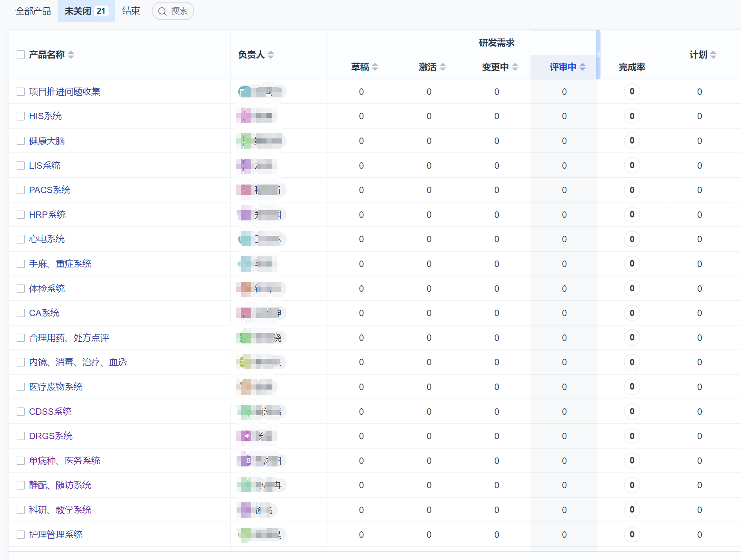This screenshot has width=741, height=560.
Task: Click the 负责人 column sort arrows
Action: 271,55
